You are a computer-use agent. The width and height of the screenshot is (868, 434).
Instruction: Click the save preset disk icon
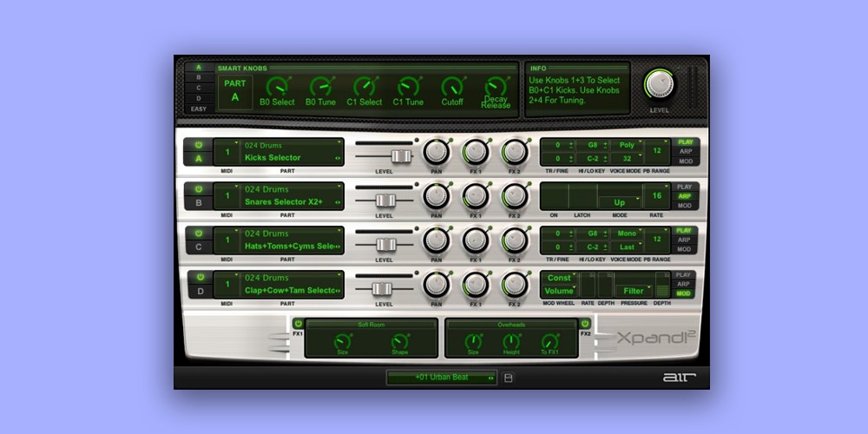509,378
